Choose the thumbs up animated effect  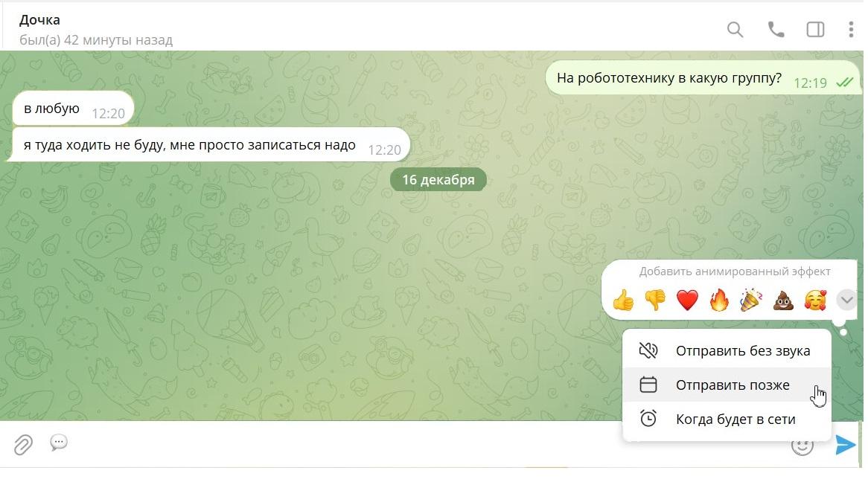tap(623, 301)
